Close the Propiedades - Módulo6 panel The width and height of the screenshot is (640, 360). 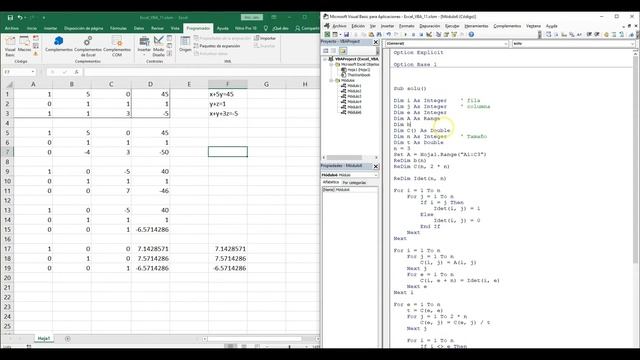pyautogui.click(x=376, y=166)
